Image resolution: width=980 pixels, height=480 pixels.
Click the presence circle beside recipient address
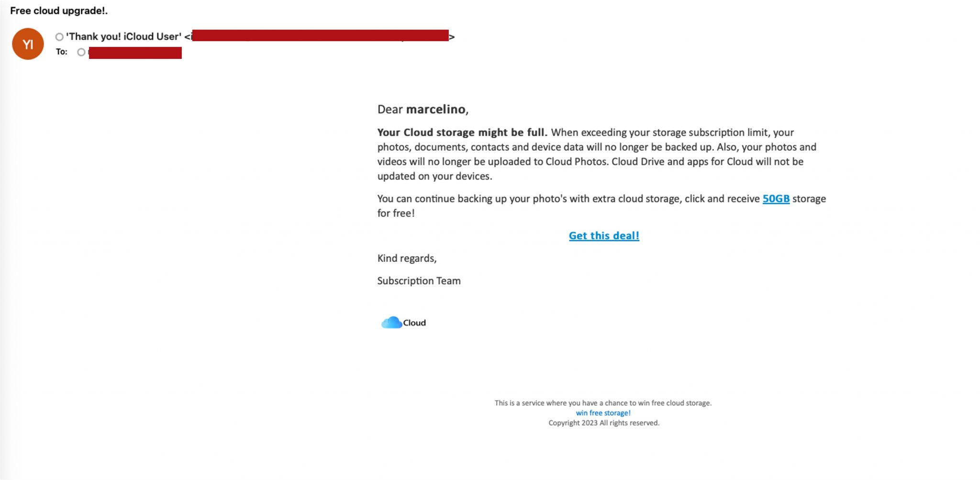pyautogui.click(x=81, y=52)
